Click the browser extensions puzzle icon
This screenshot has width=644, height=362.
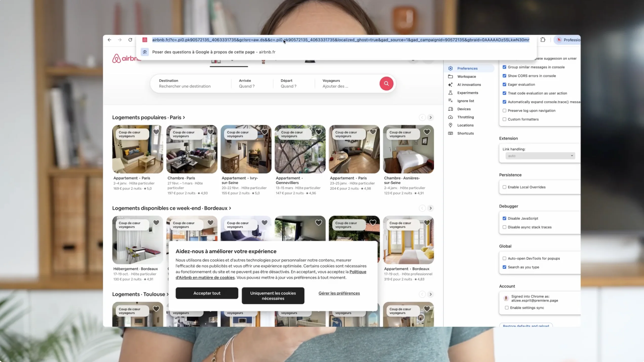pos(543,40)
